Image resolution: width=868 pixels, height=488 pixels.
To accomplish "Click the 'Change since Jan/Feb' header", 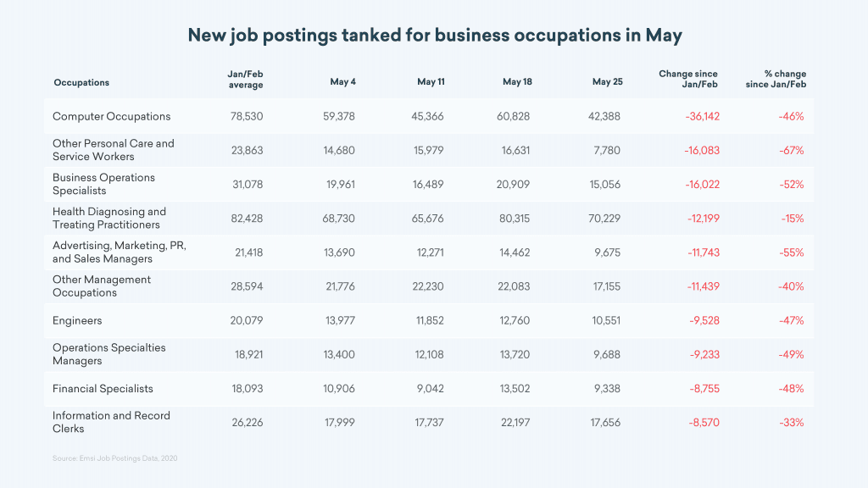I will (687, 79).
